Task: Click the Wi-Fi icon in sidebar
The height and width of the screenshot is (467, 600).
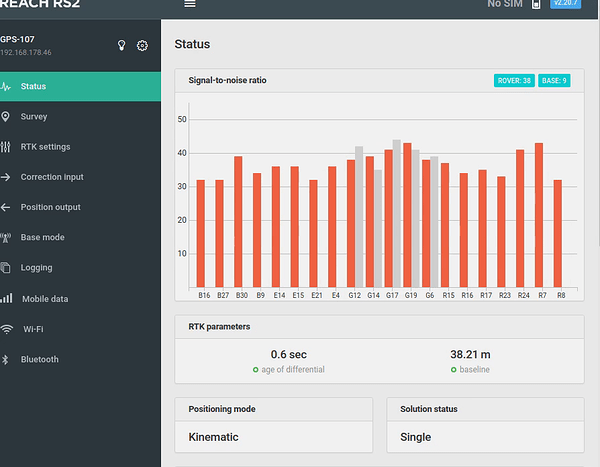Action: point(7,329)
